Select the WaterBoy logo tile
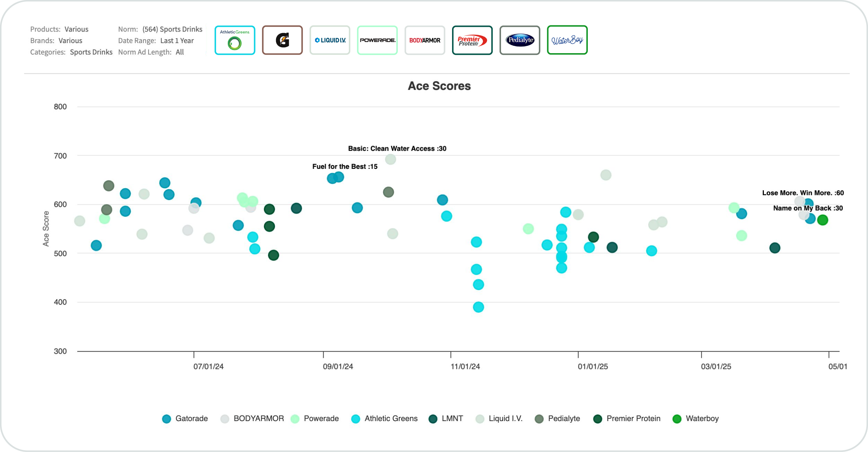Image resolution: width=868 pixels, height=452 pixels. coord(567,40)
